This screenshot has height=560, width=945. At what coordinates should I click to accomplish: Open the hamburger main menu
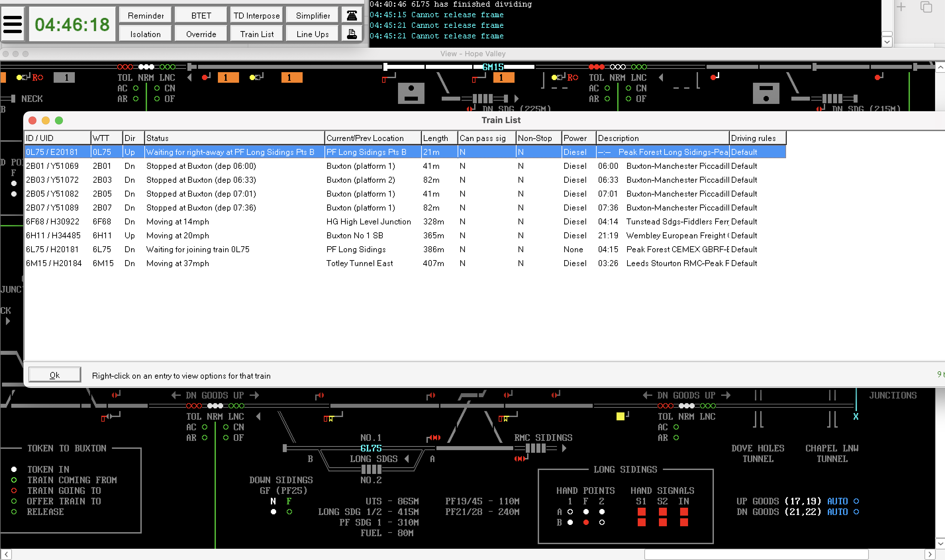click(x=13, y=24)
